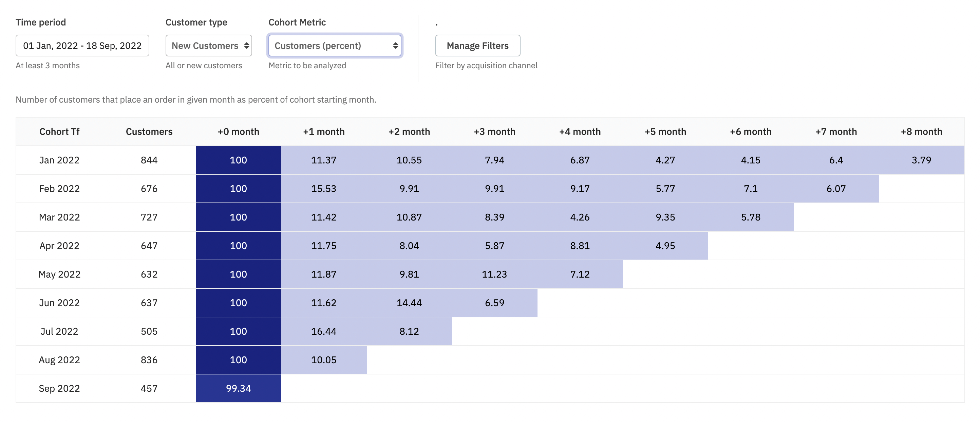Click the Mar 2022 +6 month cell 5.78
The height and width of the screenshot is (422, 980).
click(x=751, y=217)
